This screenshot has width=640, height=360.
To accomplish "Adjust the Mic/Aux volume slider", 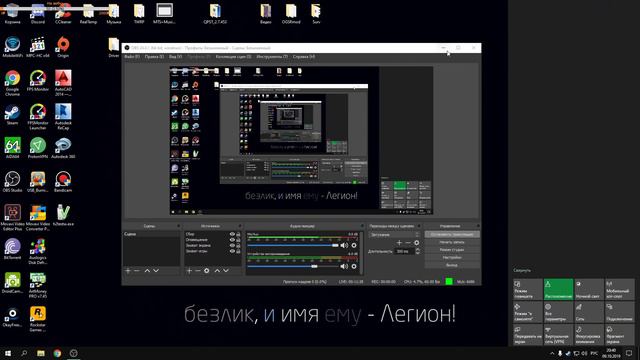I will (x=293, y=245).
